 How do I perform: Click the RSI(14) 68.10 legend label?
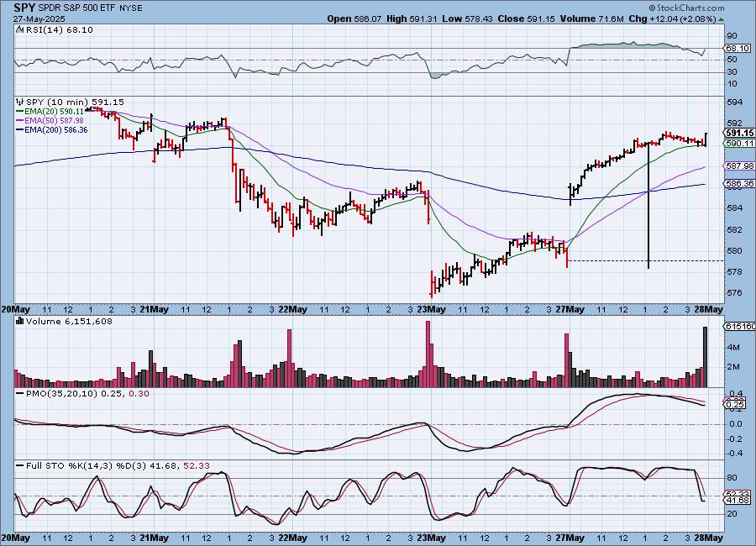pos(60,29)
